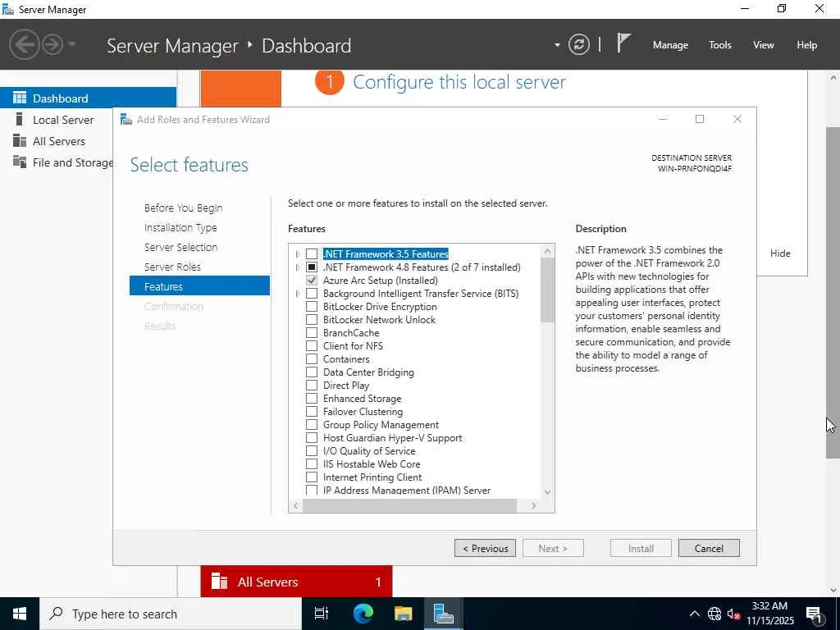Viewport: 840px width, 630px height.
Task: Check Enhanced Storage feature
Action: point(312,398)
